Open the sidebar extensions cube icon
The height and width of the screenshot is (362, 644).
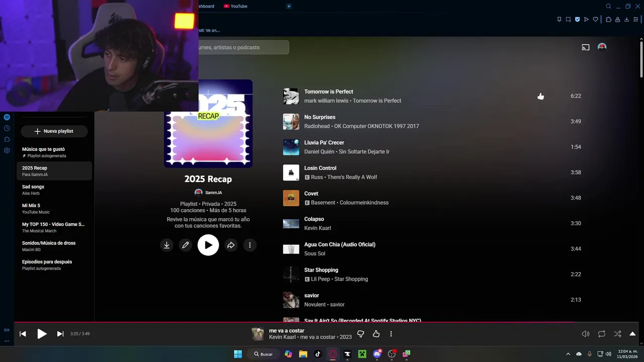point(7,139)
